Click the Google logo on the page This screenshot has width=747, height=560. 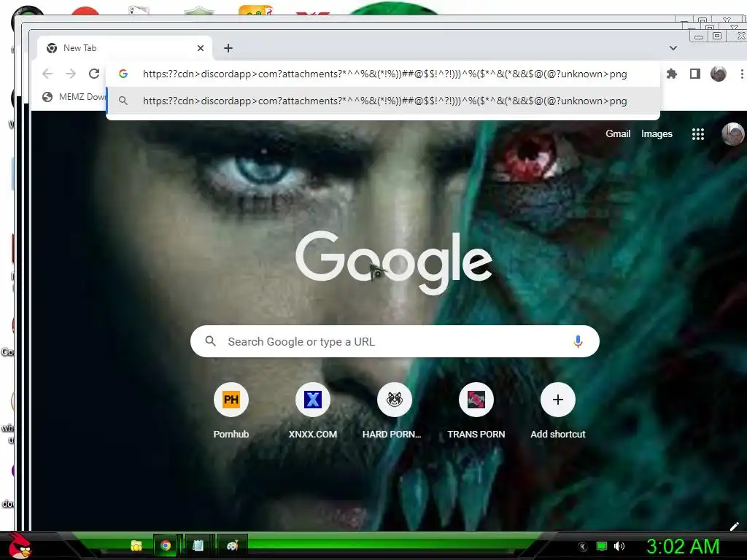click(395, 262)
